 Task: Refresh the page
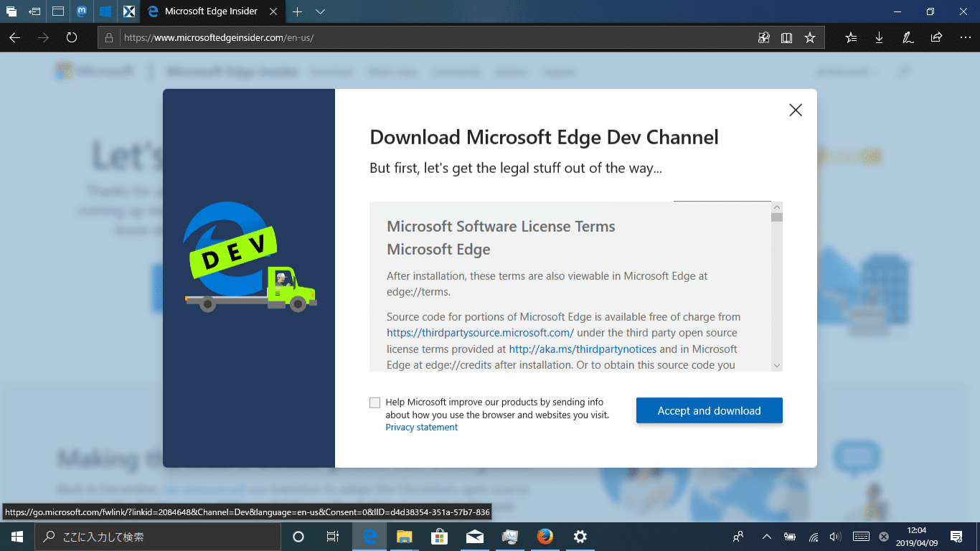coord(72,37)
